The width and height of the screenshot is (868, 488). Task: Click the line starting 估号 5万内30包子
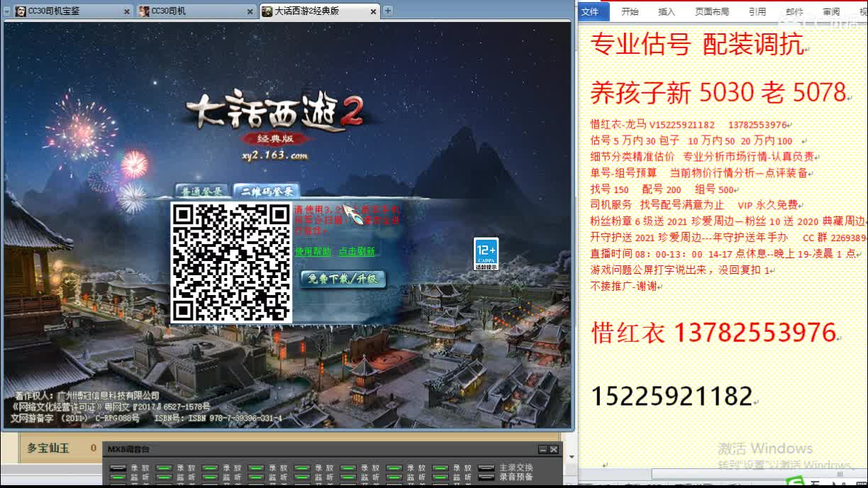[x=691, y=140]
